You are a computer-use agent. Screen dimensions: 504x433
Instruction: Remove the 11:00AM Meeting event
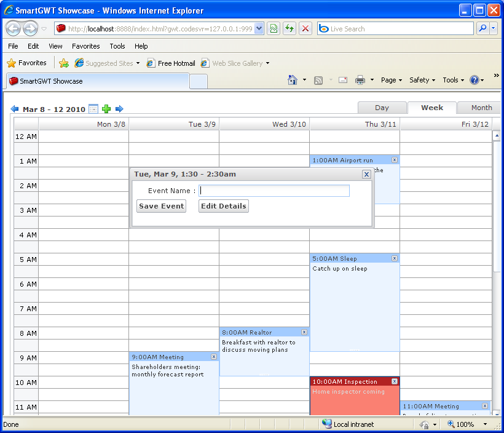(485, 406)
